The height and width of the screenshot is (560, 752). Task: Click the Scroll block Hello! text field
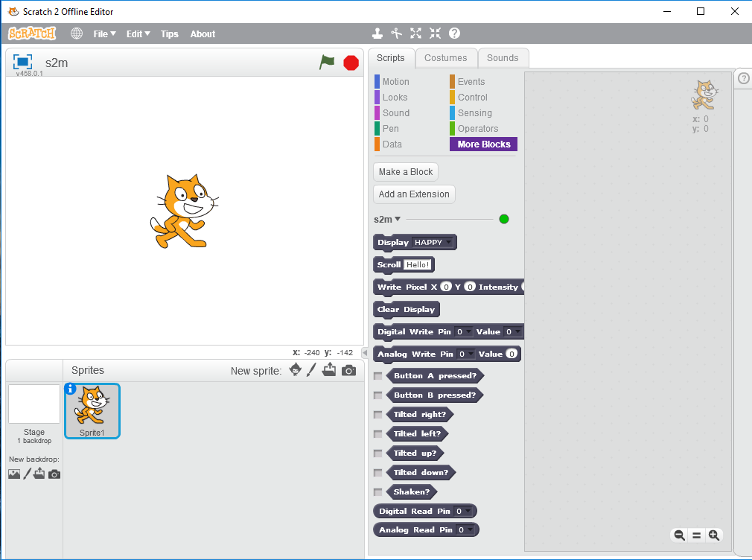click(418, 265)
